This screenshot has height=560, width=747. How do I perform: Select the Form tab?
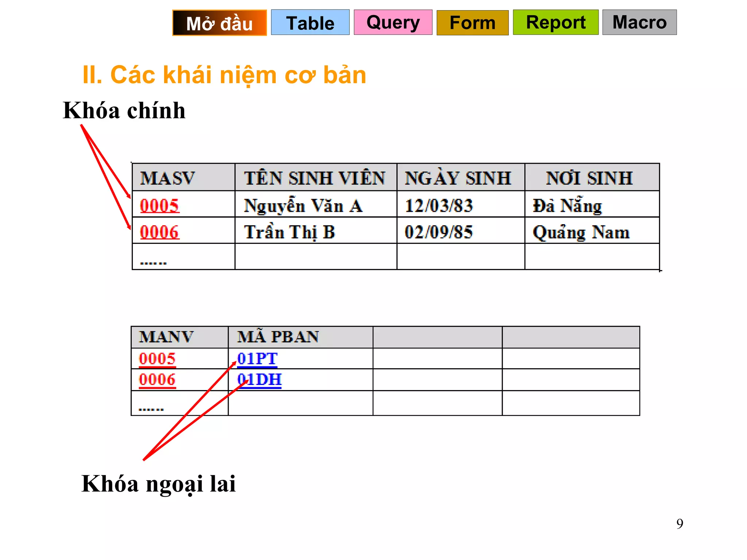pyautogui.click(x=472, y=23)
